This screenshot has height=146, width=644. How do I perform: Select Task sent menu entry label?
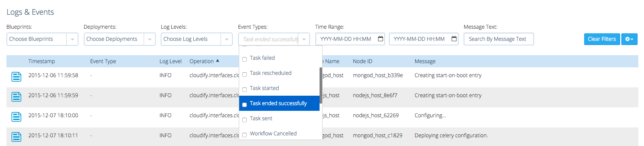click(x=261, y=118)
